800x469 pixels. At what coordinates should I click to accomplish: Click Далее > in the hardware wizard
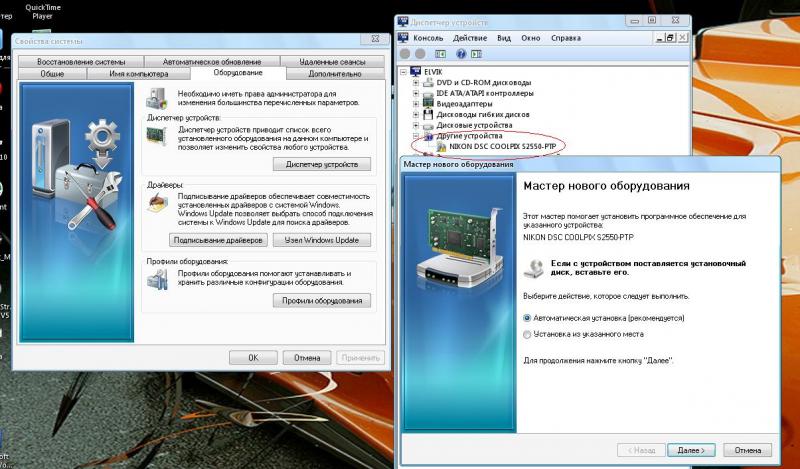tap(691, 450)
